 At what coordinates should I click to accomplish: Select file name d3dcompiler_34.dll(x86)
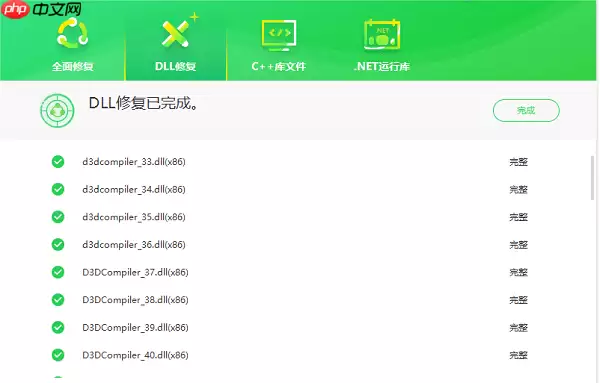[134, 189]
